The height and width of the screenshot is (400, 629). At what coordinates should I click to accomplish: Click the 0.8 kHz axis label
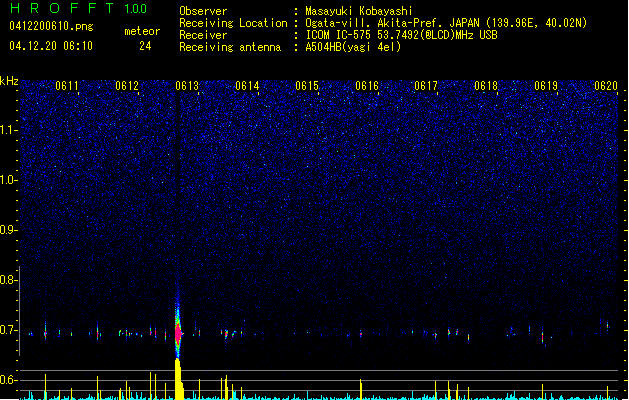point(9,280)
